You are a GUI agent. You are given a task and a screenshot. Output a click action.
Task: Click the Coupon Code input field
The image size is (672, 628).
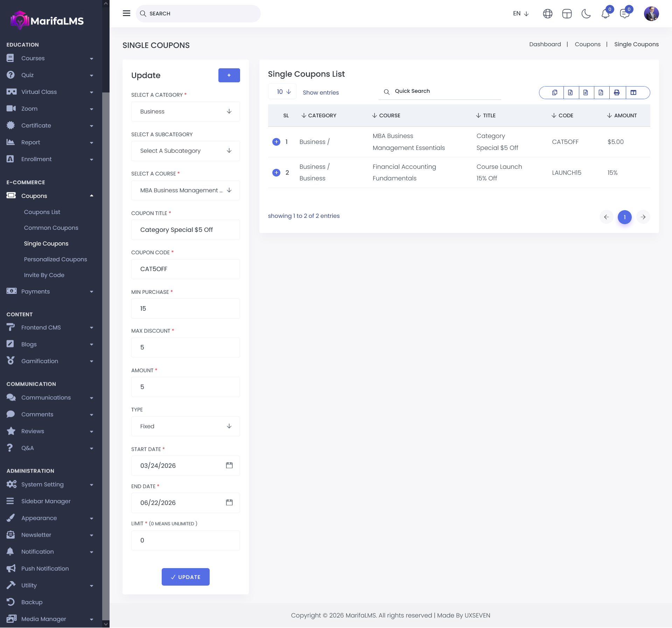coord(185,269)
